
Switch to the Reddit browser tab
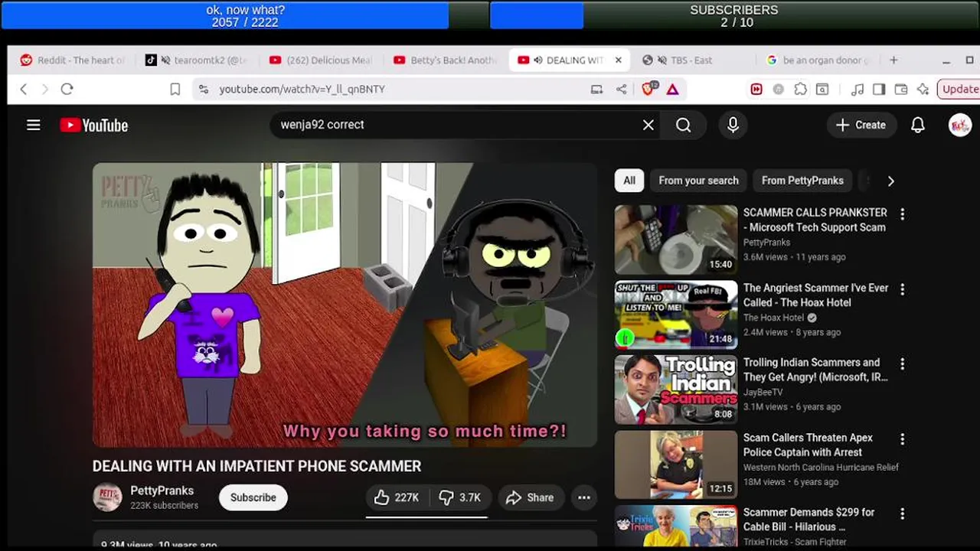[72, 60]
